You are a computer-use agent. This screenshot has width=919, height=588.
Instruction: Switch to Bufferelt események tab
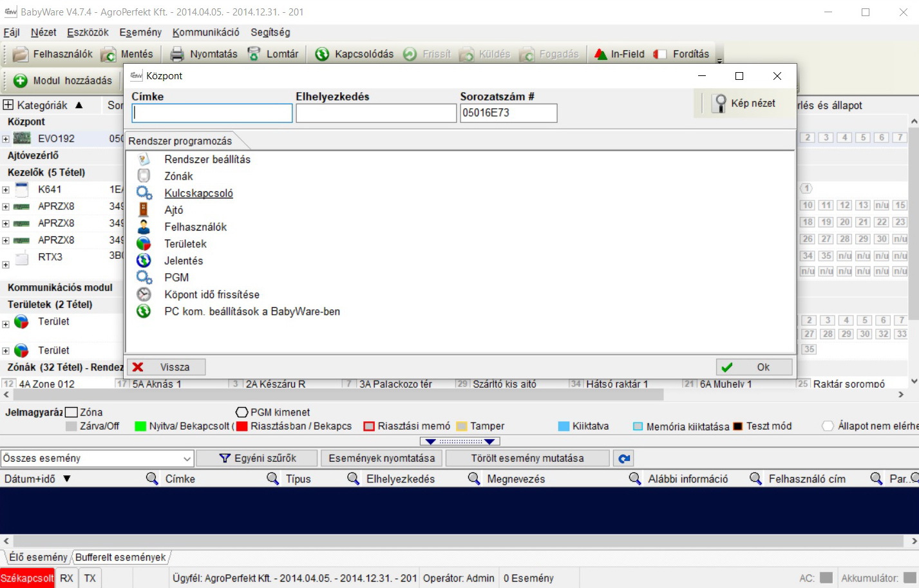(x=120, y=557)
